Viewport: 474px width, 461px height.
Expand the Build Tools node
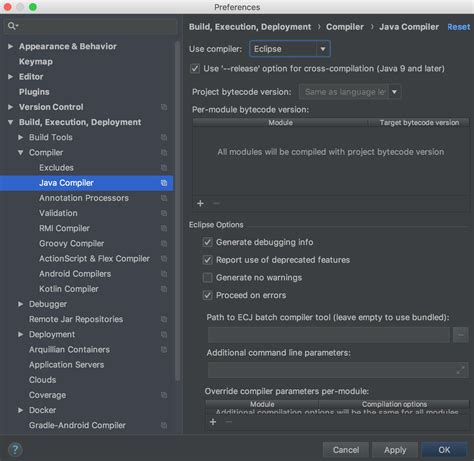tap(21, 137)
